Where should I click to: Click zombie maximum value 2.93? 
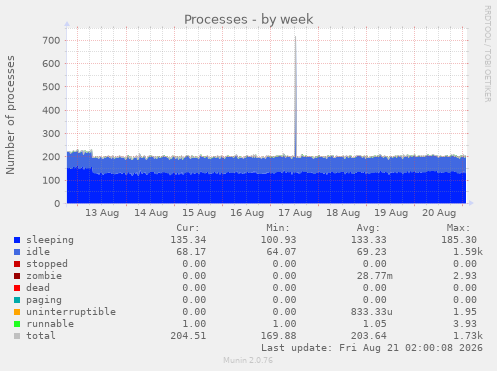pos(465,276)
